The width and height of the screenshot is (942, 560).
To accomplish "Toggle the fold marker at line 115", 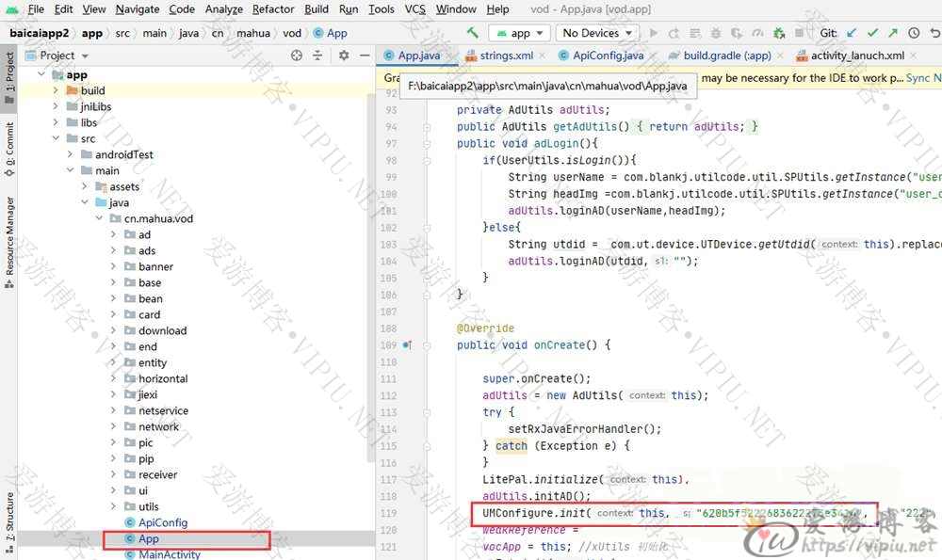I will coord(427,446).
